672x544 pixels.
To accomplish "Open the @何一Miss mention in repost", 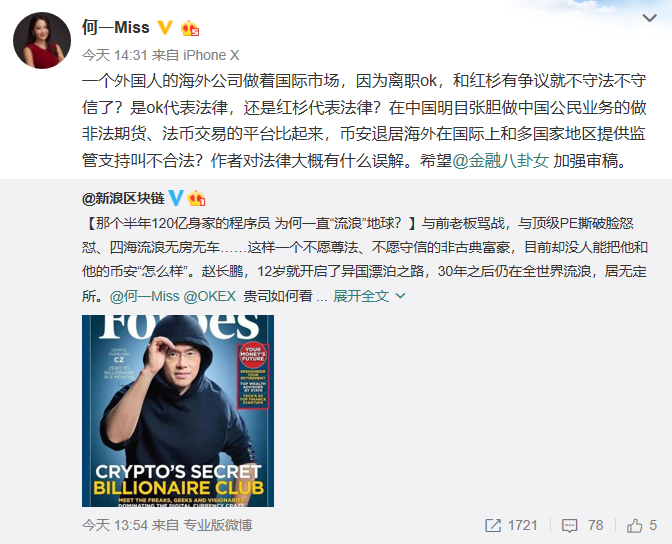I will point(144,296).
